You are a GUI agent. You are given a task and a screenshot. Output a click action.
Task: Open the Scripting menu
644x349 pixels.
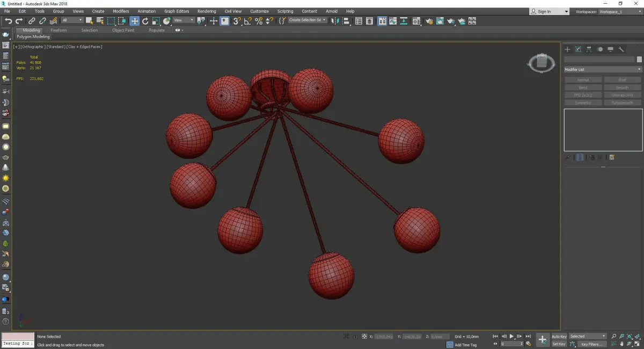click(286, 11)
